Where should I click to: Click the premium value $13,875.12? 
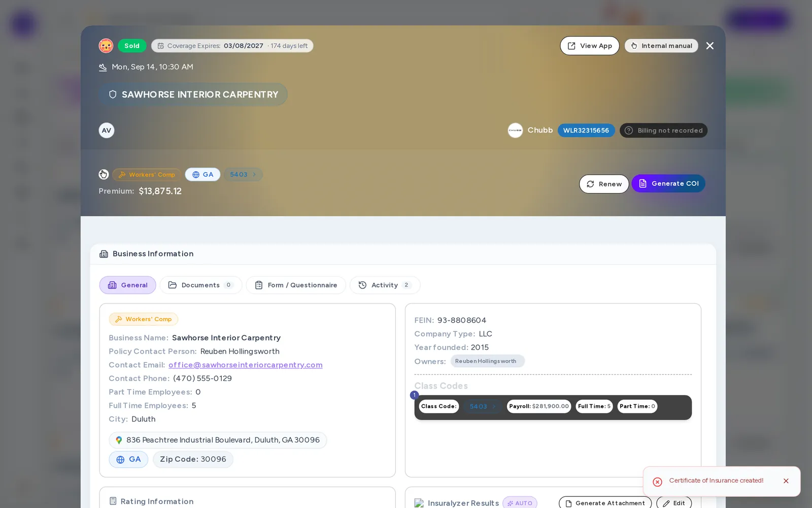tap(160, 191)
